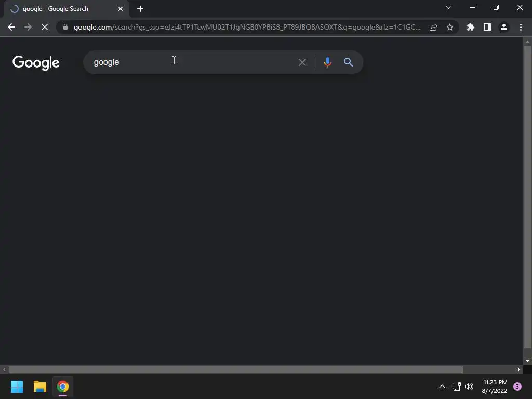Minimize the Chrome window
Image resolution: width=532 pixels, height=399 pixels.
pyautogui.click(x=472, y=7)
